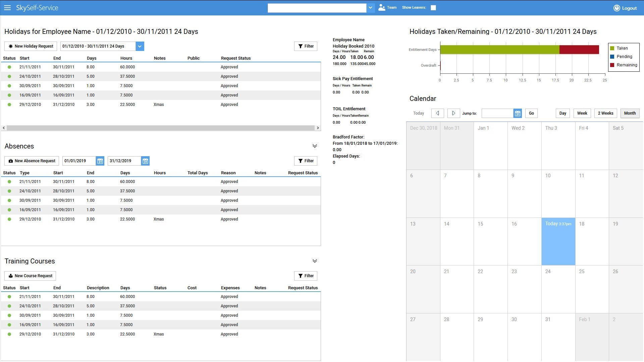Click the New Course Request button
The image size is (644, 362).
pyautogui.click(x=30, y=276)
